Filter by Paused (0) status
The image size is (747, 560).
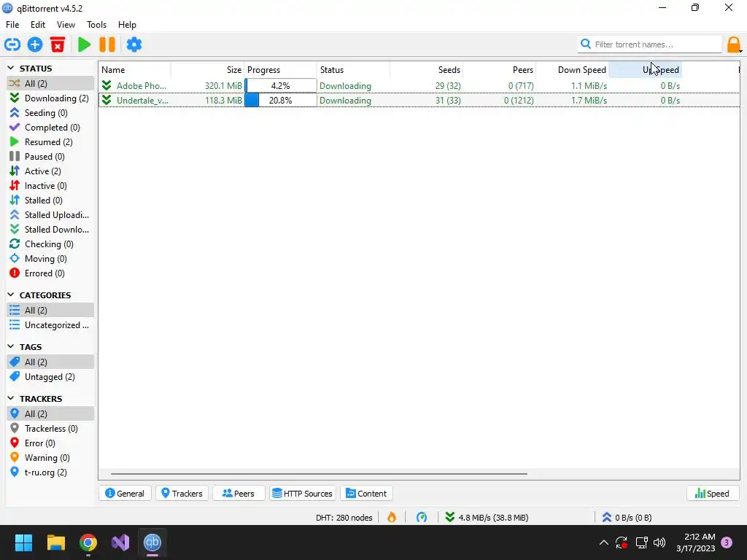pos(50,156)
